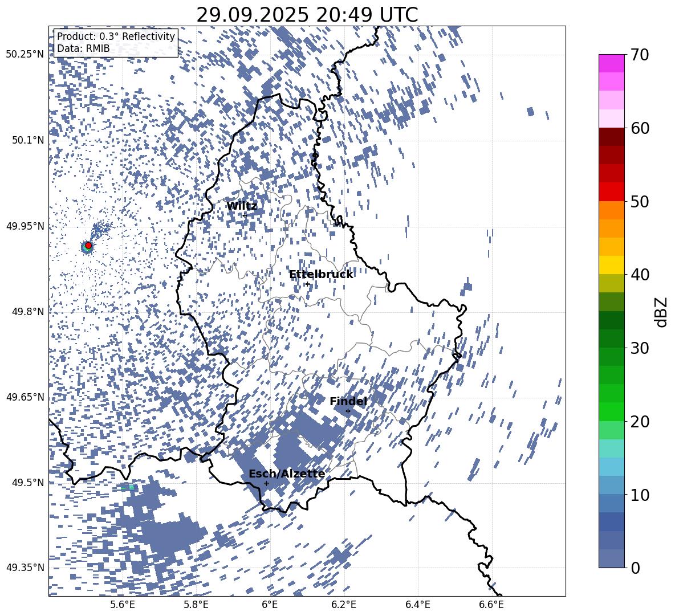675x616 pixels.
Task: Click the 6.2°E longitude tick label
Action: click(344, 605)
